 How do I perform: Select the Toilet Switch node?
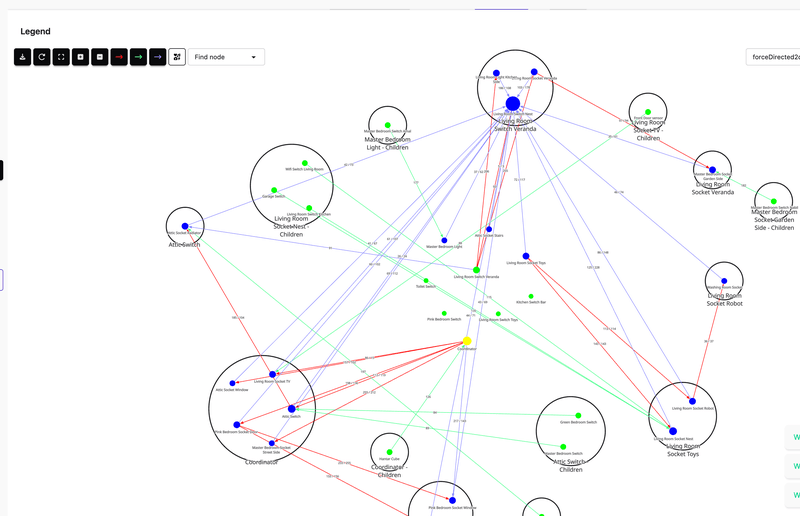(x=426, y=281)
